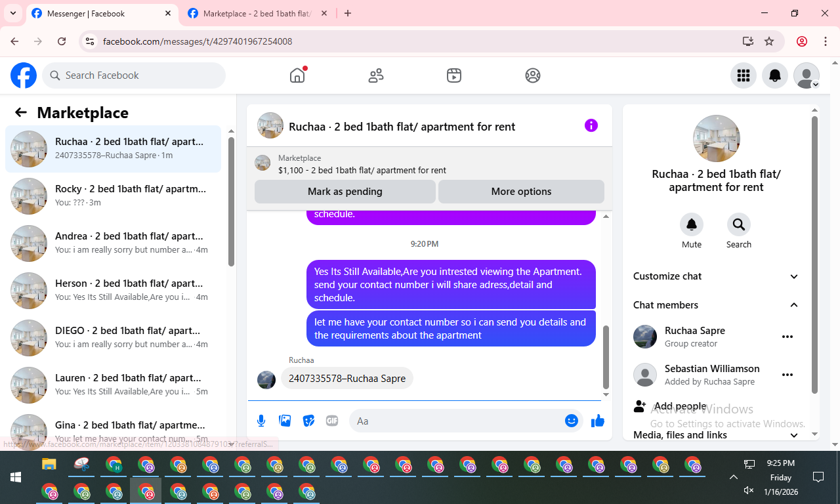Image resolution: width=840 pixels, height=504 pixels.
Task: Go back with the Marketplace arrow
Action: pos(21,112)
